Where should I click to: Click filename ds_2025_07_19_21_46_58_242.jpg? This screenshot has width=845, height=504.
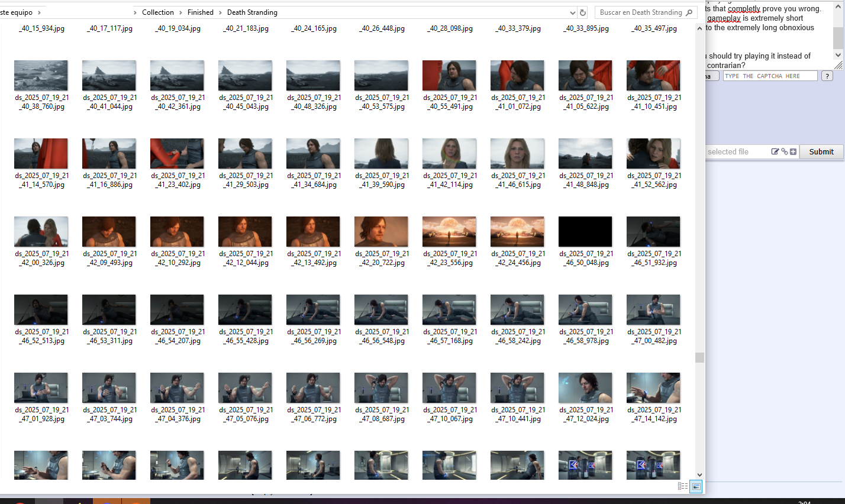coord(517,337)
